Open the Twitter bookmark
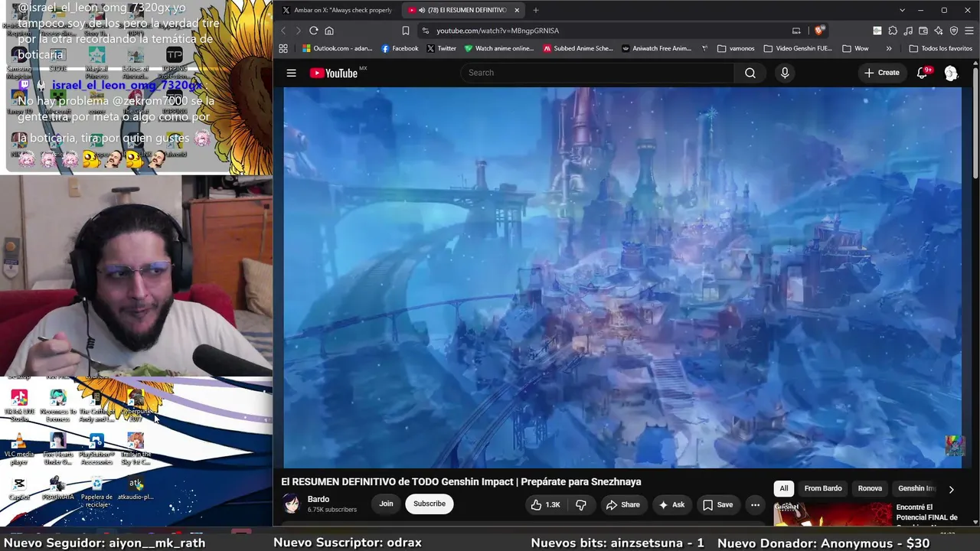Viewport: 980px width, 551px height. (x=441, y=48)
